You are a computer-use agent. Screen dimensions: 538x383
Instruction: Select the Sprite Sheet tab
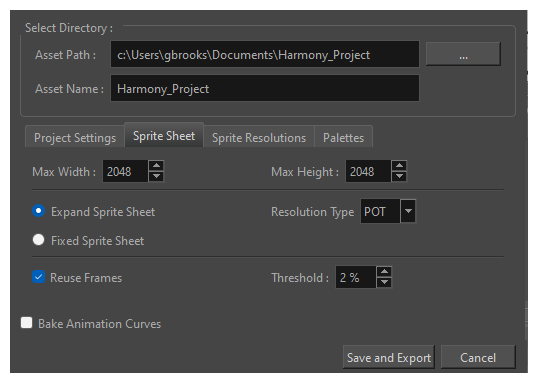click(x=164, y=136)
